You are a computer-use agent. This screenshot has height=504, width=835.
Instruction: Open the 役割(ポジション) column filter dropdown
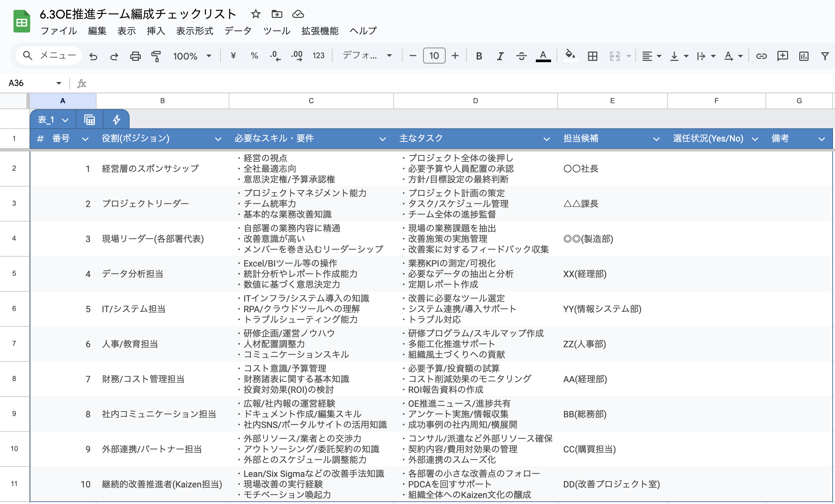click(x=218, y=139)
